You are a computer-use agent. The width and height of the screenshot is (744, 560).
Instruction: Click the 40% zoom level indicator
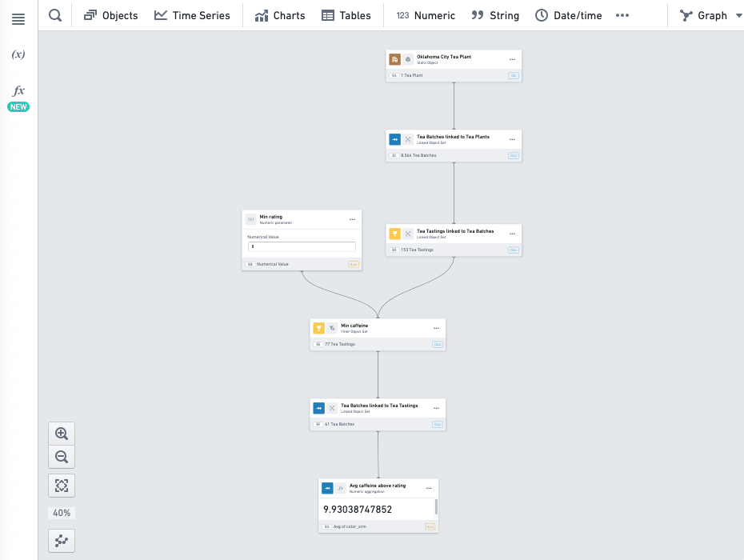(62, 513)
